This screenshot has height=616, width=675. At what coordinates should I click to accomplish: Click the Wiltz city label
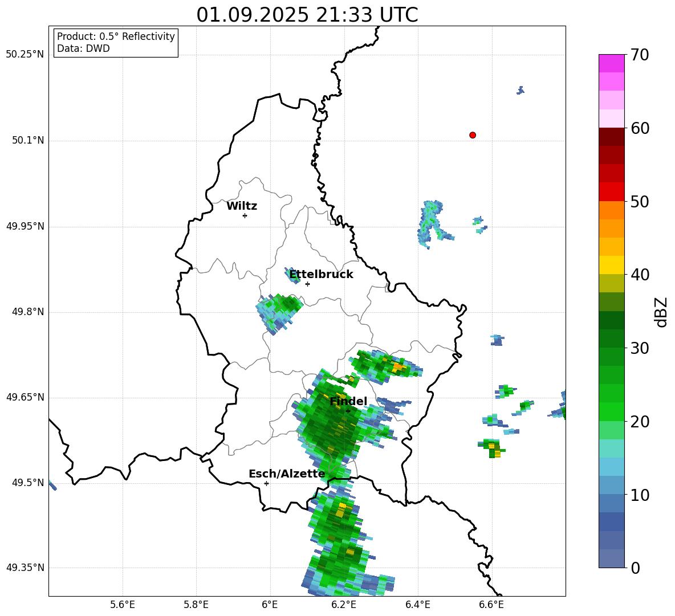242,206
